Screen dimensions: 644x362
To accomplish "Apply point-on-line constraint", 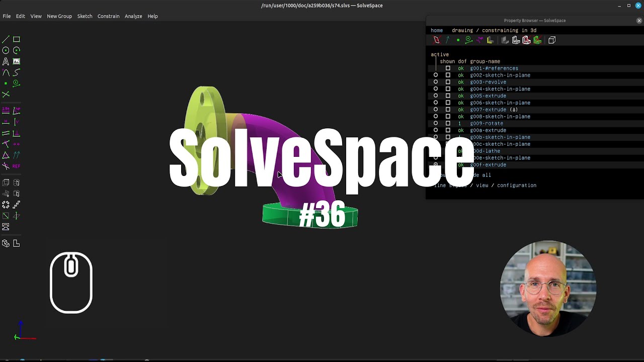I will pyautogui.click(x=6, y=144).
